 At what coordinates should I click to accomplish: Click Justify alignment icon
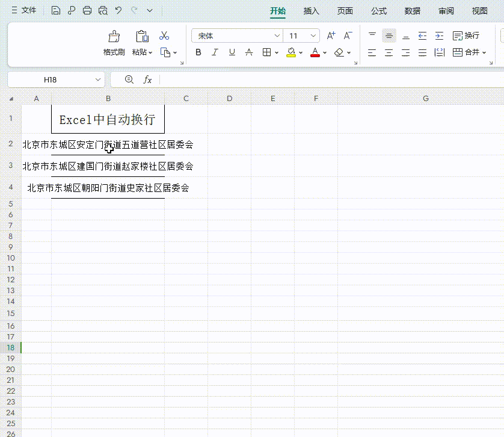pos(422,52)
